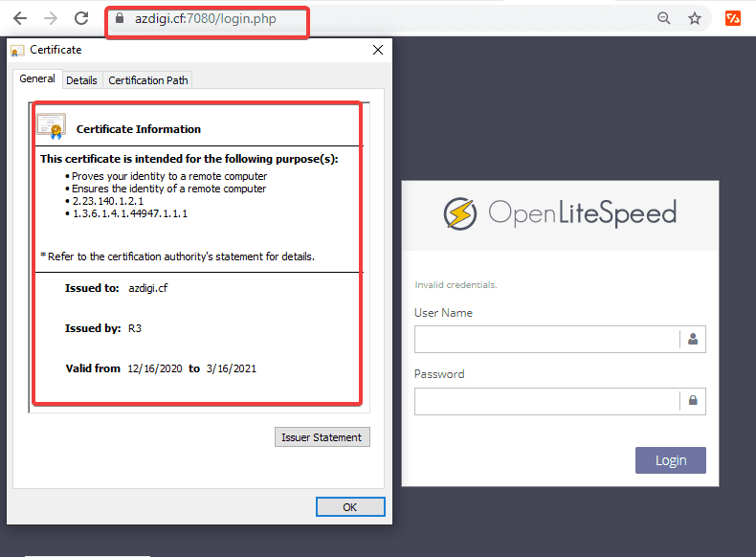Click the OID line 2.23.140.1.2.1
The image size is (756, 557).
[108, 201]
